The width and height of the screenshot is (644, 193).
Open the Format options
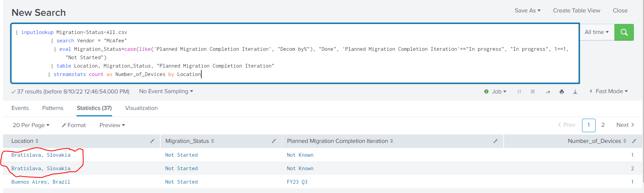74,125
